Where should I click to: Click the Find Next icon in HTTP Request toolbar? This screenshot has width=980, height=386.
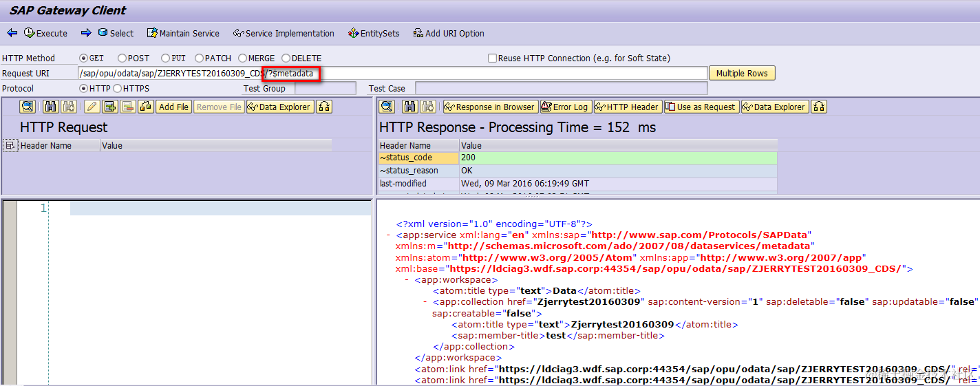tap(69, 107)
